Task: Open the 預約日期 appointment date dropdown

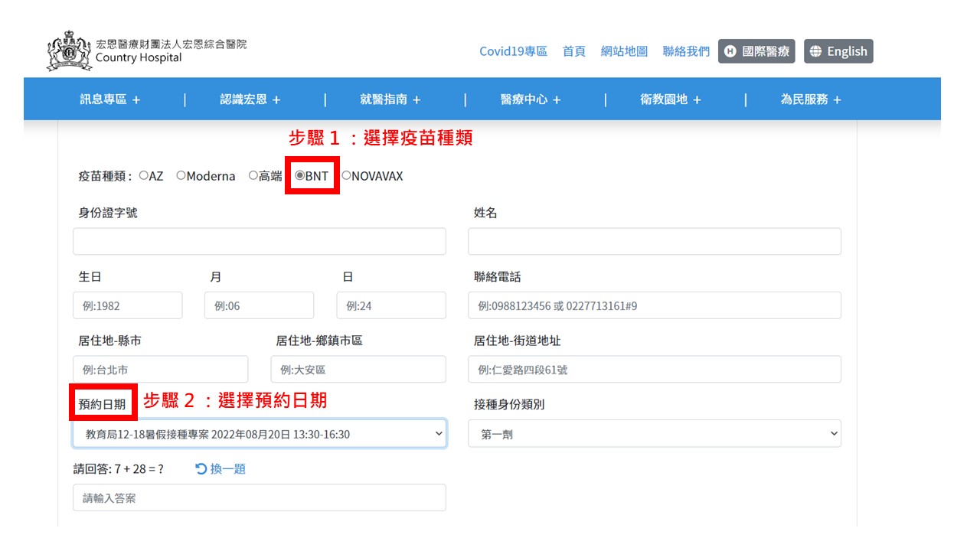Action: (259, 434)
